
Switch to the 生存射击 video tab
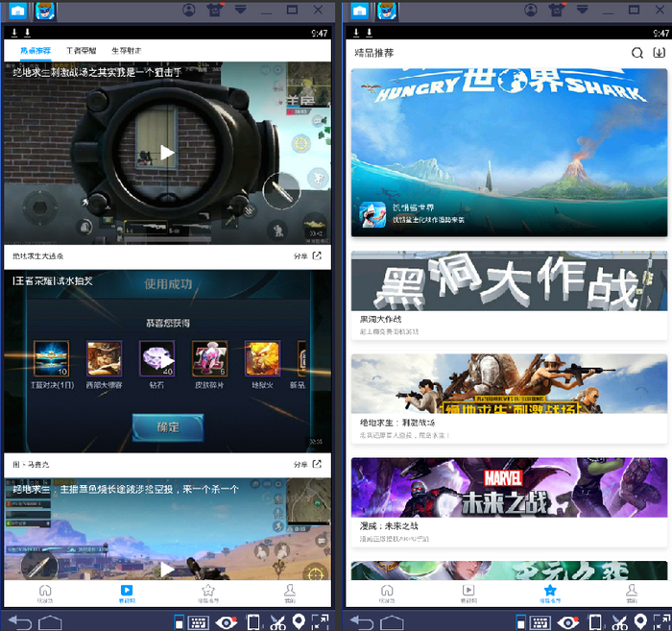(126, 51)
